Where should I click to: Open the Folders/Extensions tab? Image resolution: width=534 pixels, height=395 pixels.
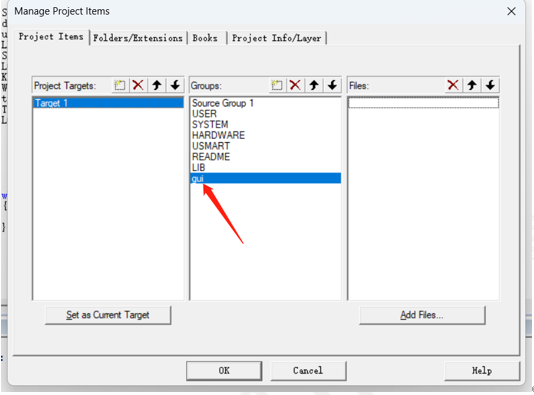138,38
